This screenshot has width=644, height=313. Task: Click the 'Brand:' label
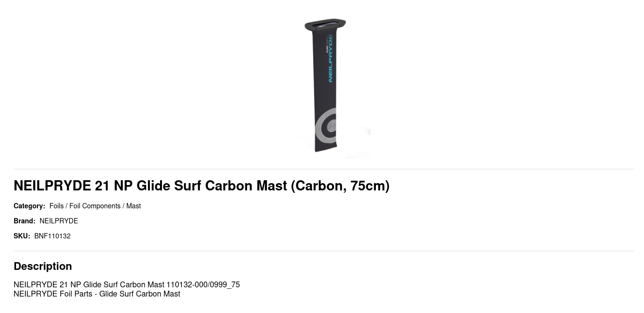click(24, 221)
